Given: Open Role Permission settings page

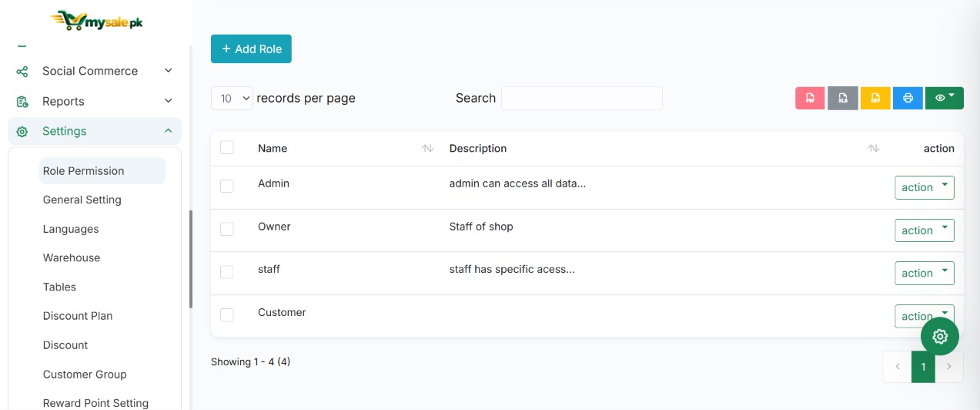Looking at the screenshot, I should coord(102,171).
